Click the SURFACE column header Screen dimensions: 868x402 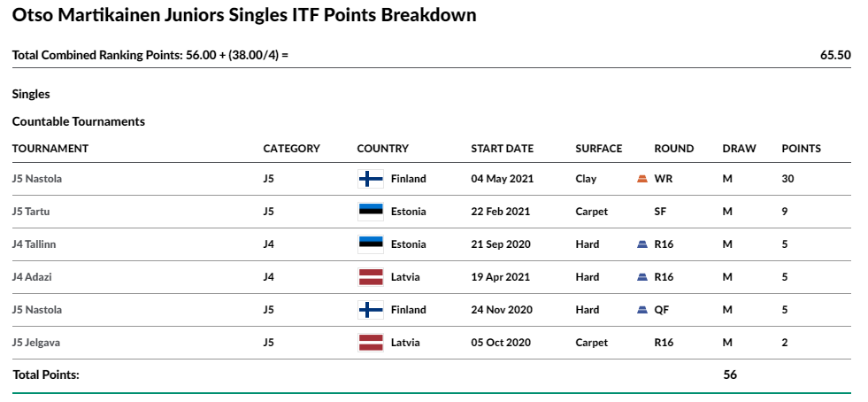599,149
